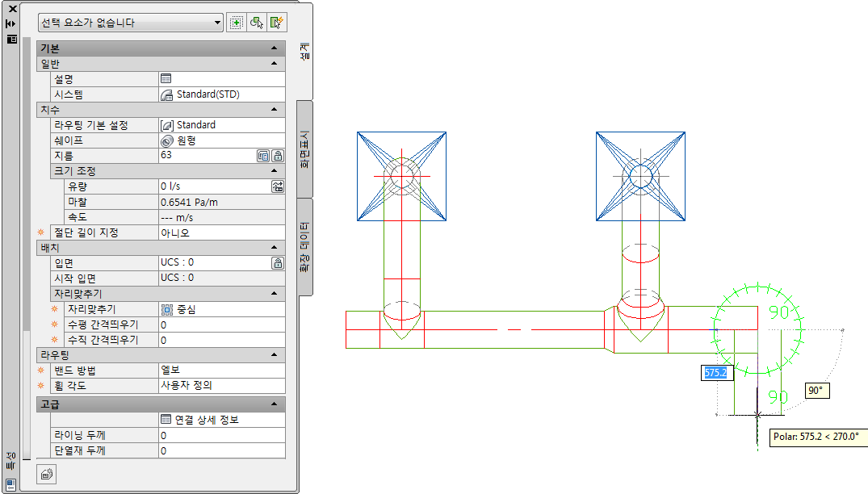Image resolution: width=868 pixels, height=494 pixels.
Task: Collapse the 라우팅 section
Action: tap(274, 354)
